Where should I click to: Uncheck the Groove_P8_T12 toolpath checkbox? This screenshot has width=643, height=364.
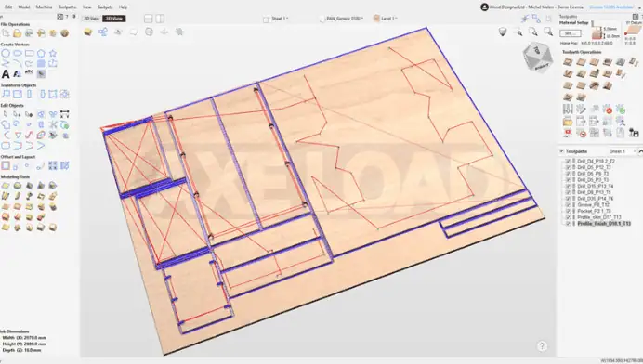click(568, 204)
